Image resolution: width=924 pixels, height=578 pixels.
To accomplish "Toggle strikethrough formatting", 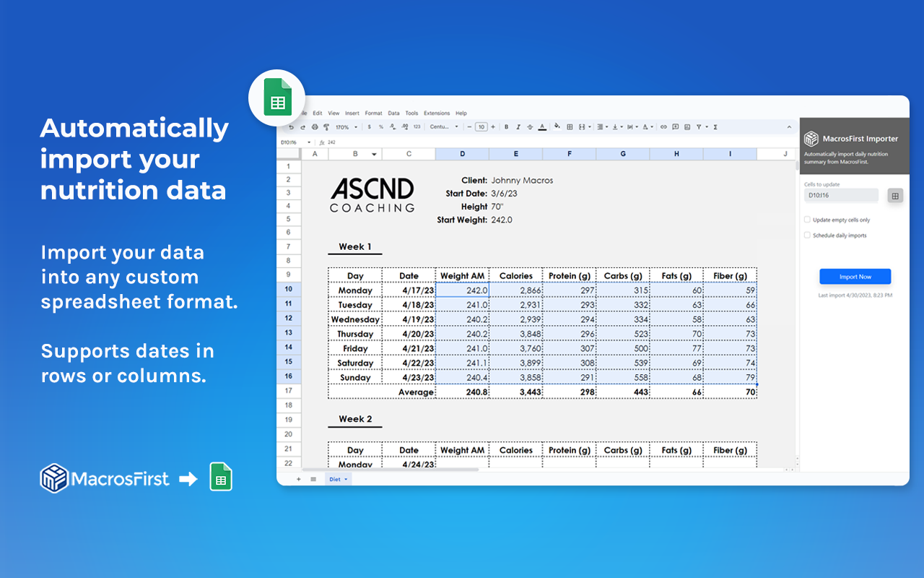I will (x=531, y=127).
